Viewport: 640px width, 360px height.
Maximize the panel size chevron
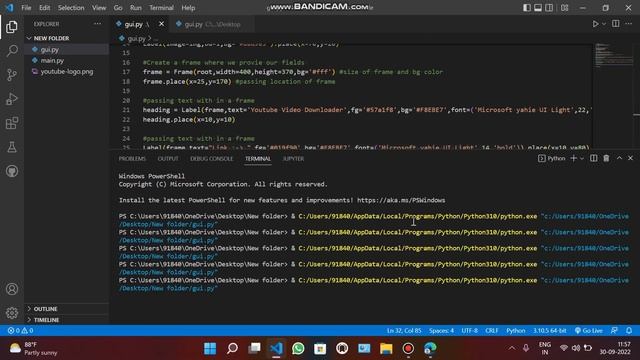click(619, 158)
